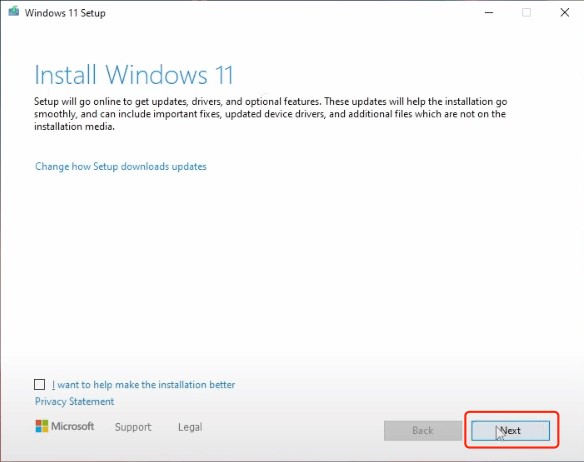
Task: Open the Legal link
Action: tap(190, 427)
